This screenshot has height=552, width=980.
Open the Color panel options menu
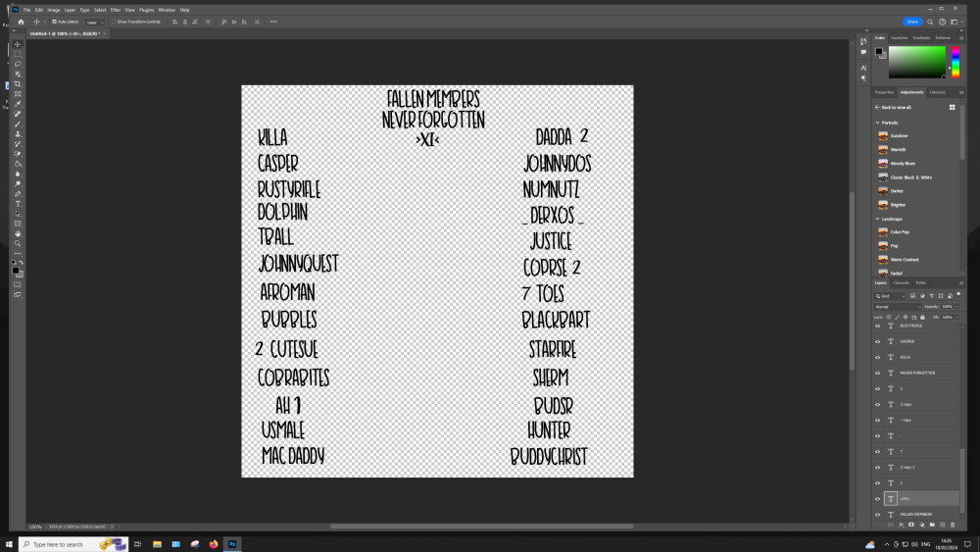coord(961,38)
